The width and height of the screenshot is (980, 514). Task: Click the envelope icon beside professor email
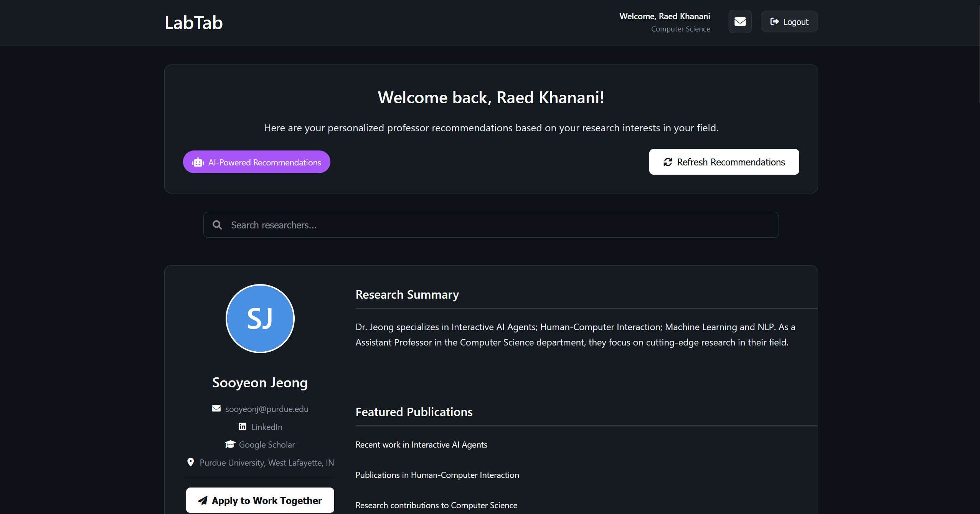click(216, 408)
